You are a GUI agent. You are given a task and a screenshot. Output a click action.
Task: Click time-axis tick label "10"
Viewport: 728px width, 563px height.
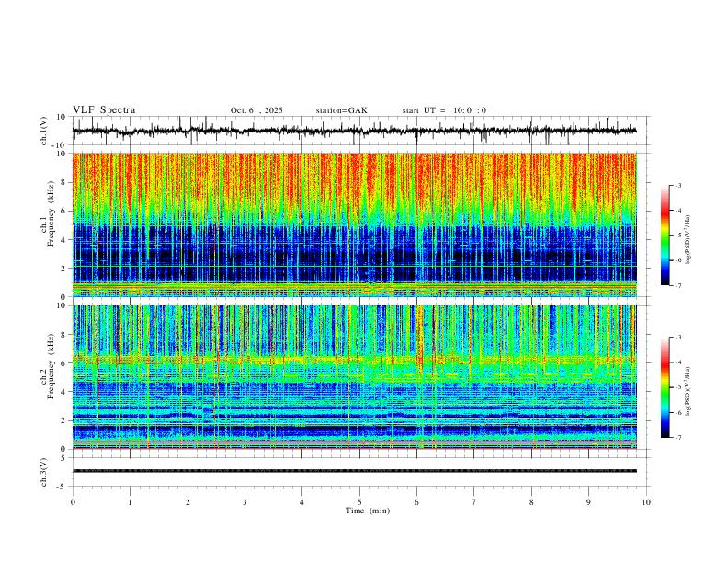(646, 502)
